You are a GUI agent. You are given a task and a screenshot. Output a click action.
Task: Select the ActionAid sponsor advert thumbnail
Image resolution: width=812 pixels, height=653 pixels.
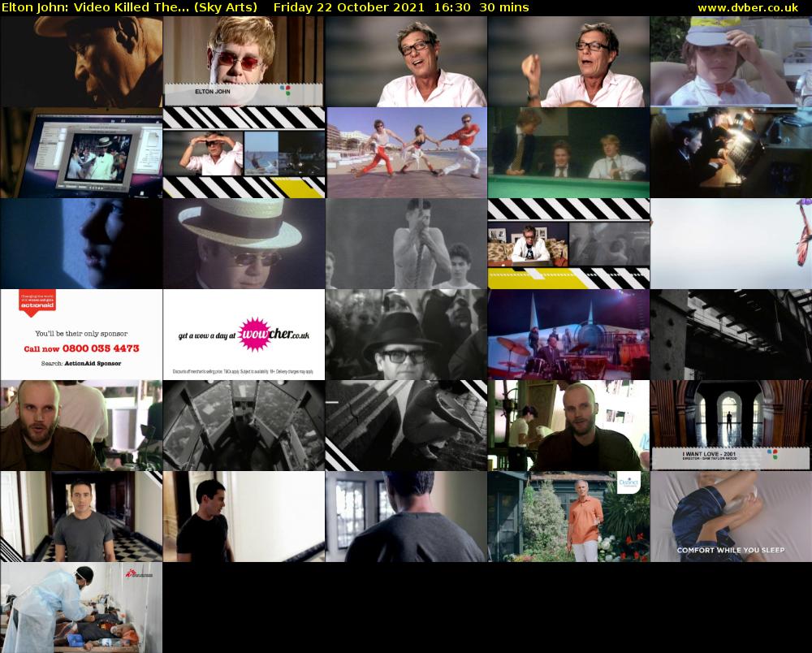point(81,335)
